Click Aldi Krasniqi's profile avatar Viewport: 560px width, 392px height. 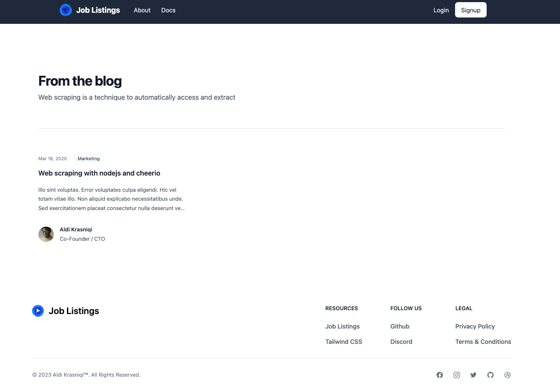pos(46,234)
